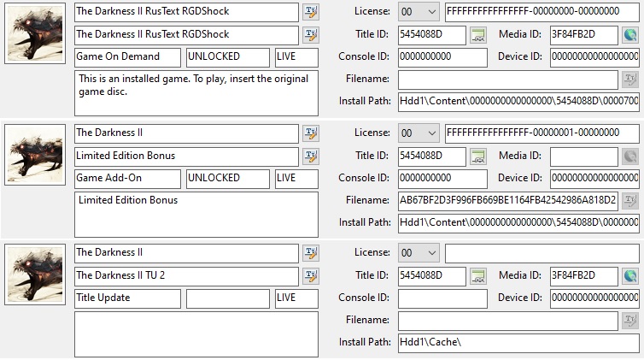Click lower RusText RGDShock title name field

[186, 35]
